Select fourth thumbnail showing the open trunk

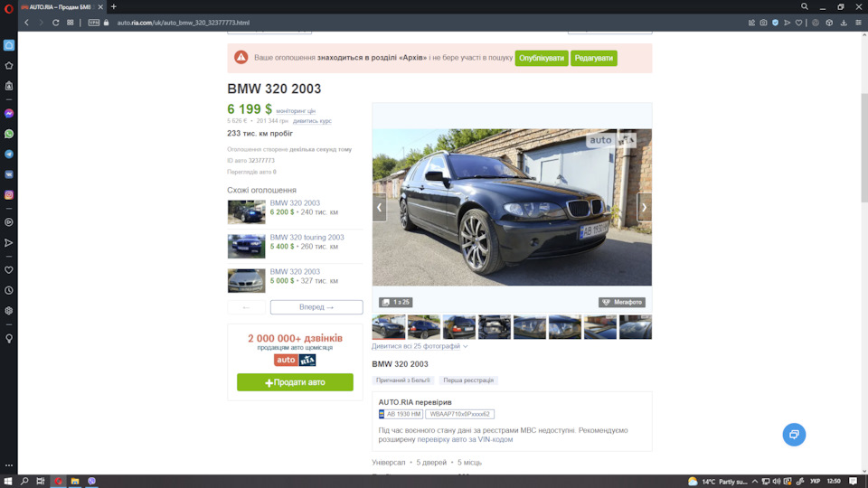tap(495, 327)
